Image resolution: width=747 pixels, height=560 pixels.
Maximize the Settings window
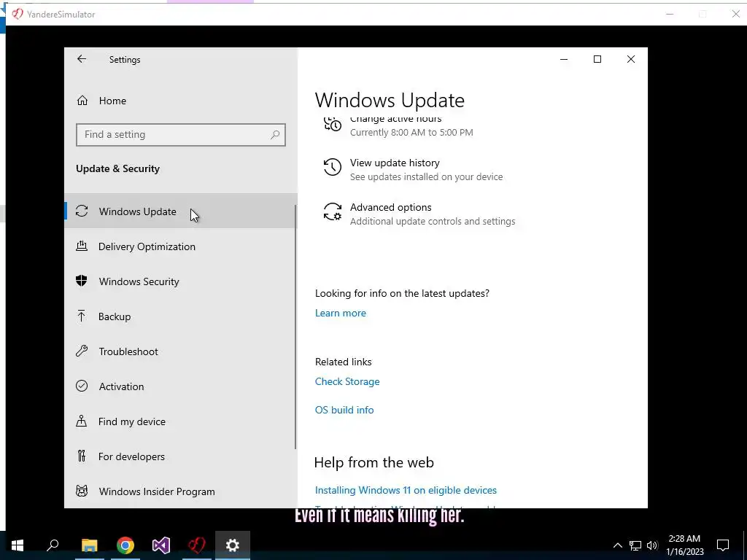coord(597,59)
